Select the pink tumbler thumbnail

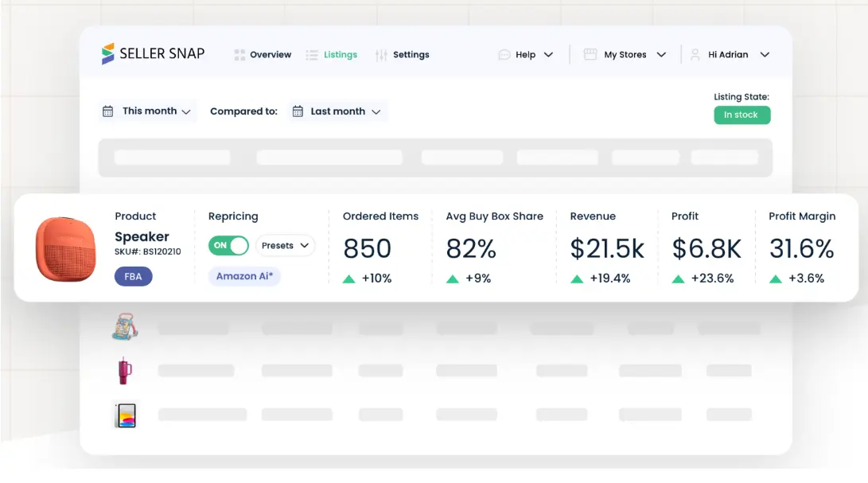click(x=125, y=371)
